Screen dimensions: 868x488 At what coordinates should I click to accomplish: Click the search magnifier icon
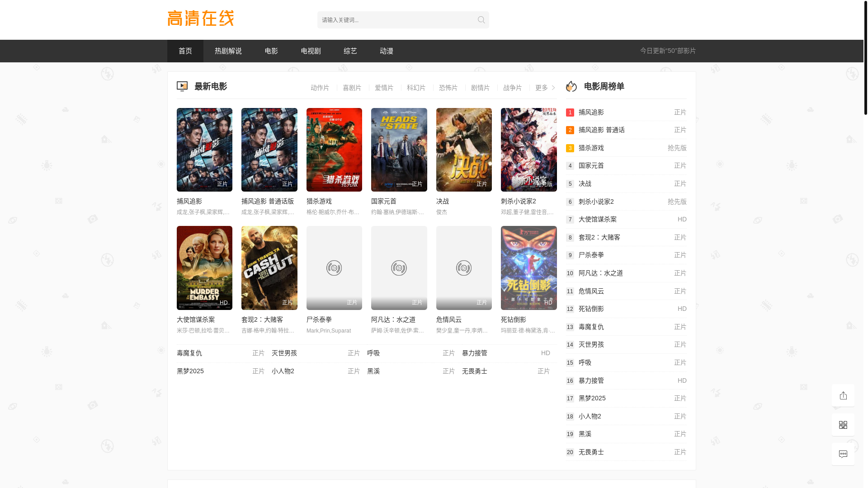tap(481, 20)
